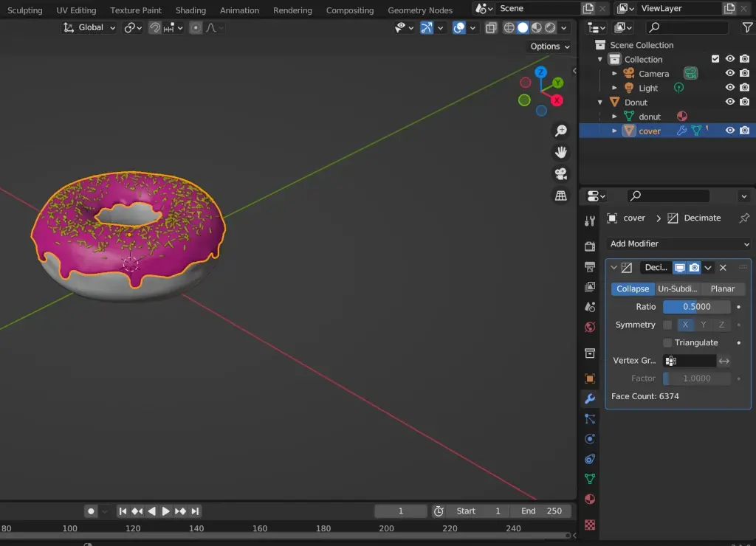Toggle proportional editing button
Image resolution: width=756 pixels, height=546 pixels.
coord(195,28)
